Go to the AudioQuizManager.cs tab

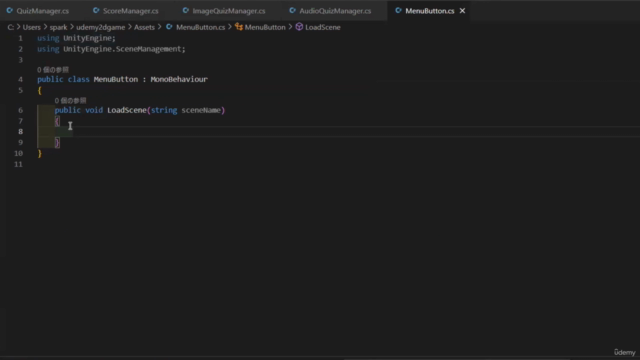pos(335,11)
